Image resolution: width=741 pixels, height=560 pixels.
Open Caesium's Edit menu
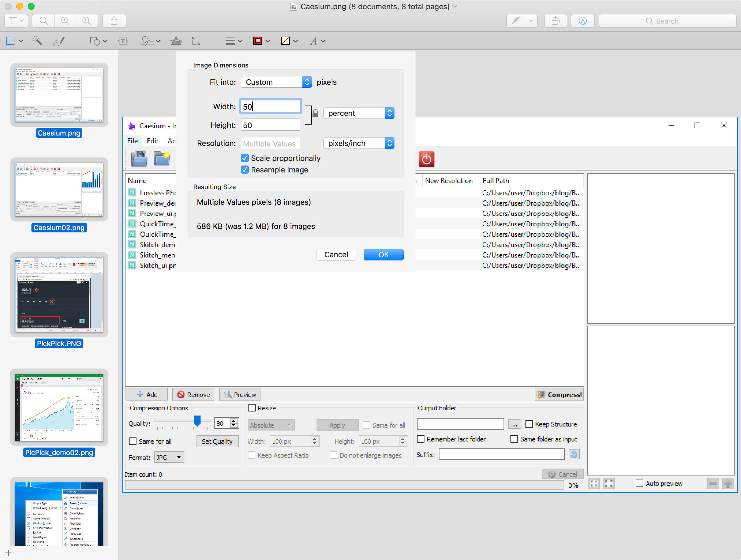152,141
